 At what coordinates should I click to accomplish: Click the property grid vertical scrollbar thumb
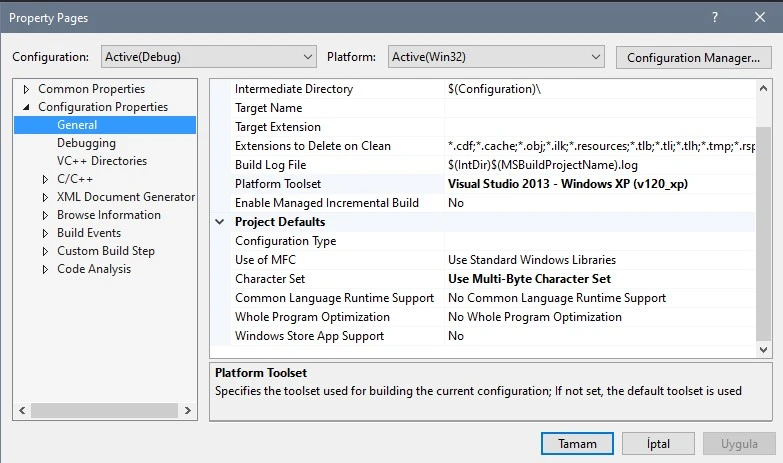point(763,233)
